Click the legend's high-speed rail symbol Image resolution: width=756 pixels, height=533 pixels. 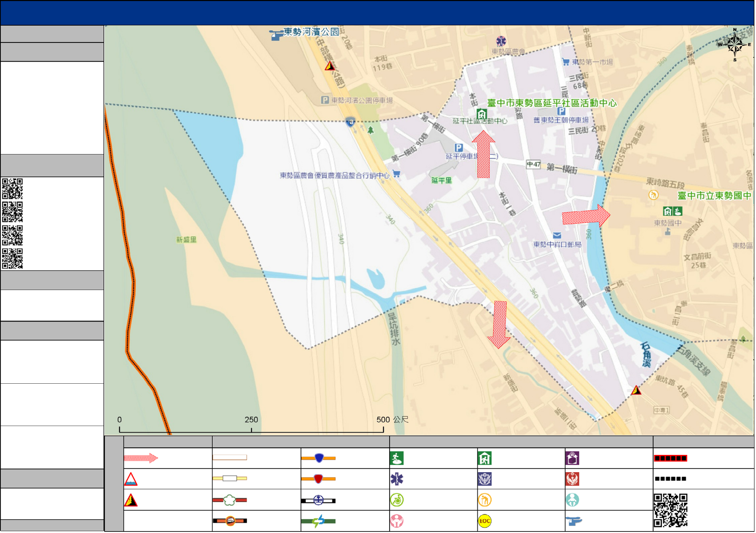[230, 521]
